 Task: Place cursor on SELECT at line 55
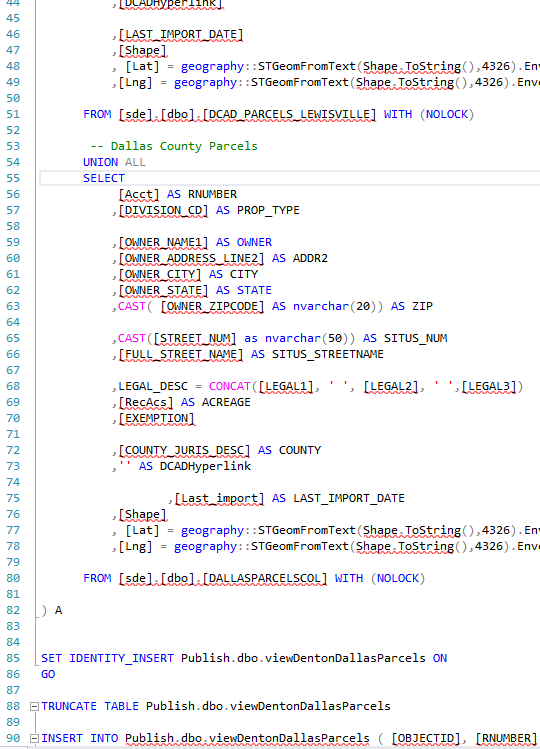(x=104, y=178)
